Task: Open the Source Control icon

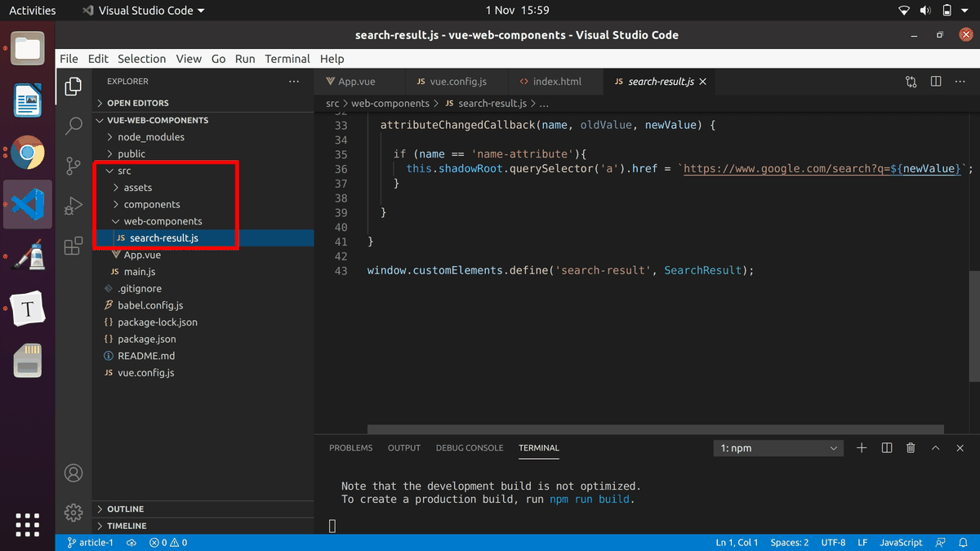Action: tap(73, 166)
